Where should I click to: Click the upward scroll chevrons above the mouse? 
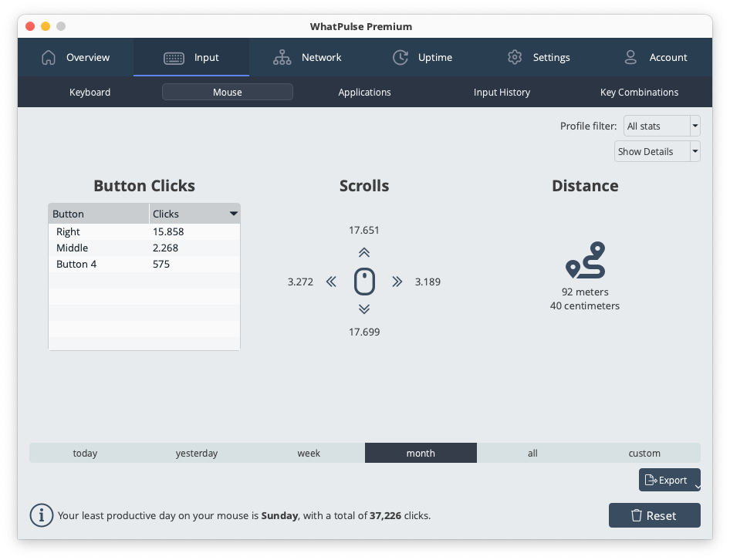pyautogui.click(x=363, y=252)
